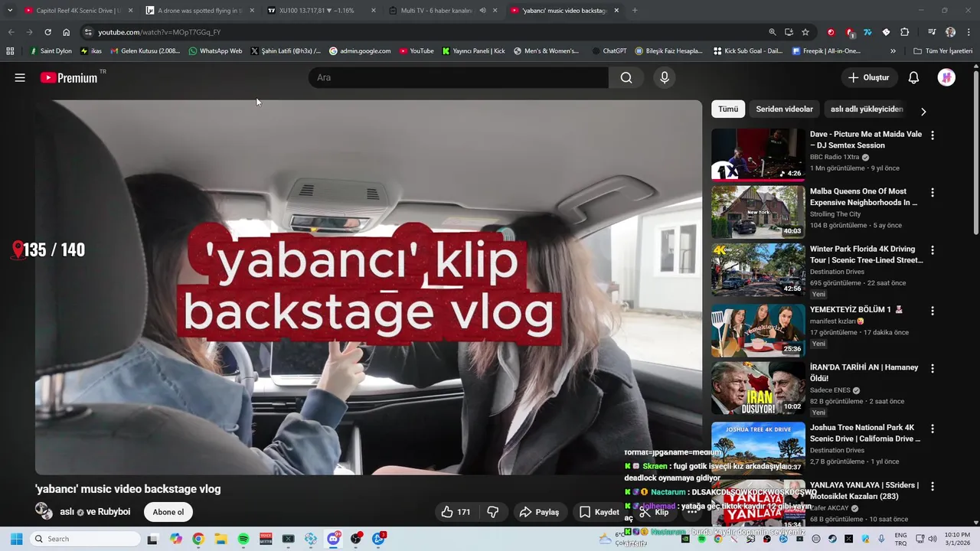Expand hidden bookmarks chevron
Image resolution: width=980 pixels, height=551 pixels.
tap(893, 51)
